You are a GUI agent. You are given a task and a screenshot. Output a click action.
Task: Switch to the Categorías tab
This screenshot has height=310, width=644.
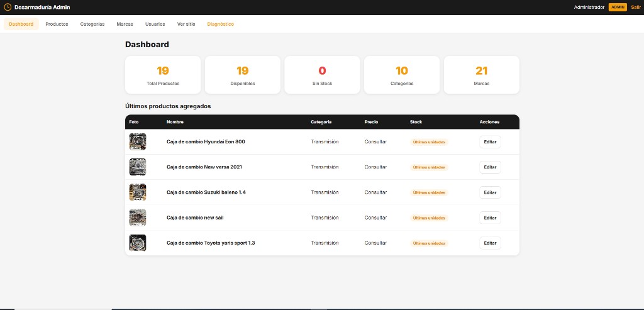[x=92, y=24]
